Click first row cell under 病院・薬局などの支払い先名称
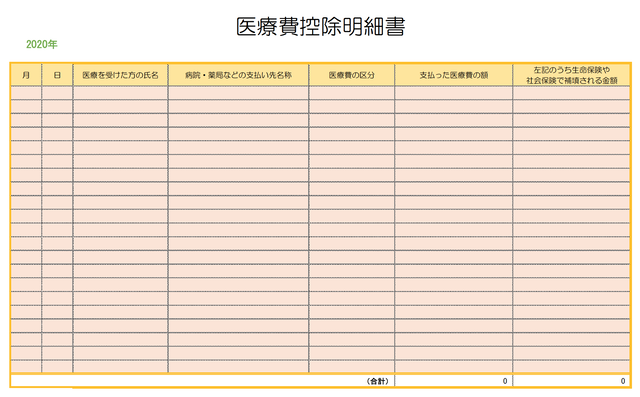This screenshot has height=397, width=640. 238,93
